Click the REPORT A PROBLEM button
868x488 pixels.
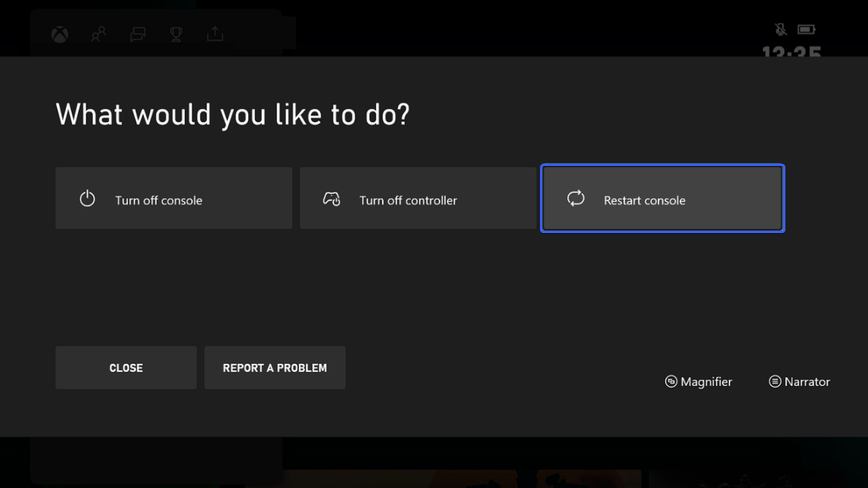click(x=274, y=367)
